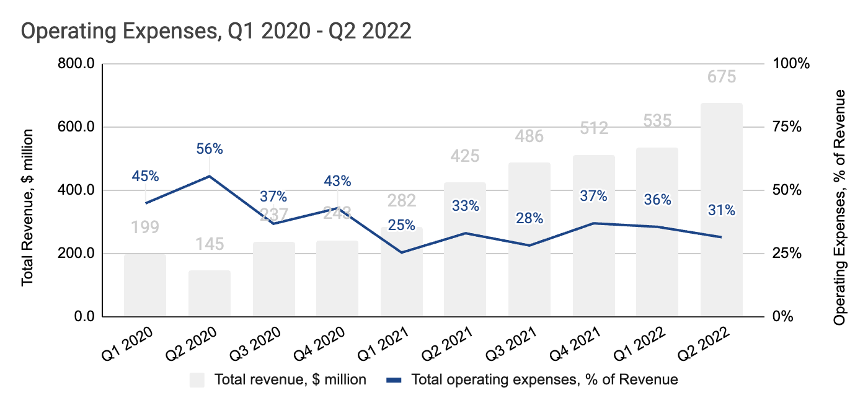This screenshot has height=408, width=868.
Task: Click the 800.0 axis value
Action: click(x=77, y=63)
